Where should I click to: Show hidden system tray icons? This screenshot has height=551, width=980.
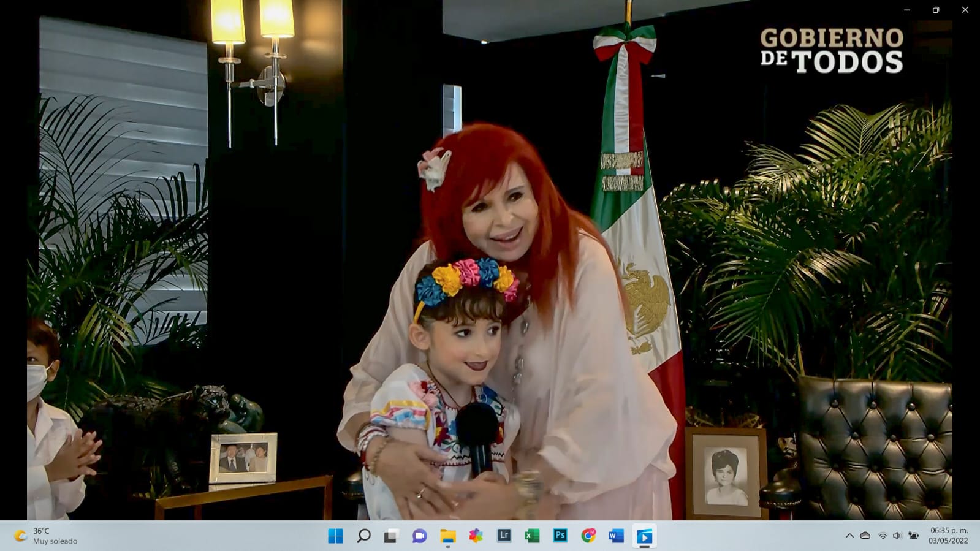tap(849, 536)
